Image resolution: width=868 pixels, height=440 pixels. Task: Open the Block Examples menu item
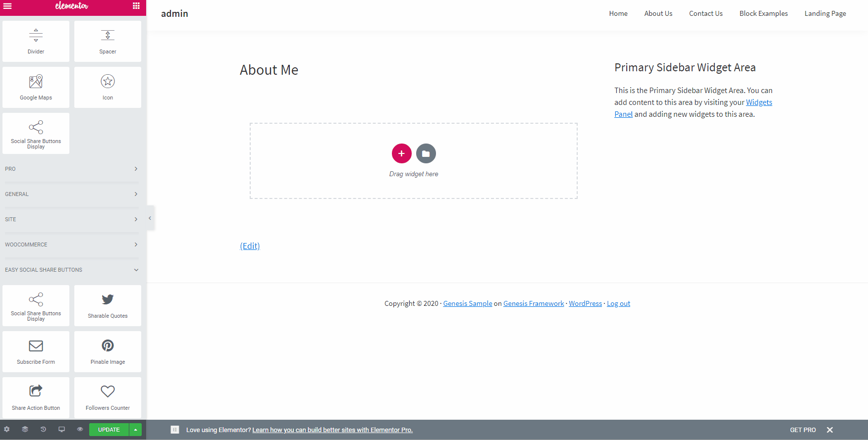click(x=763, y=13)
